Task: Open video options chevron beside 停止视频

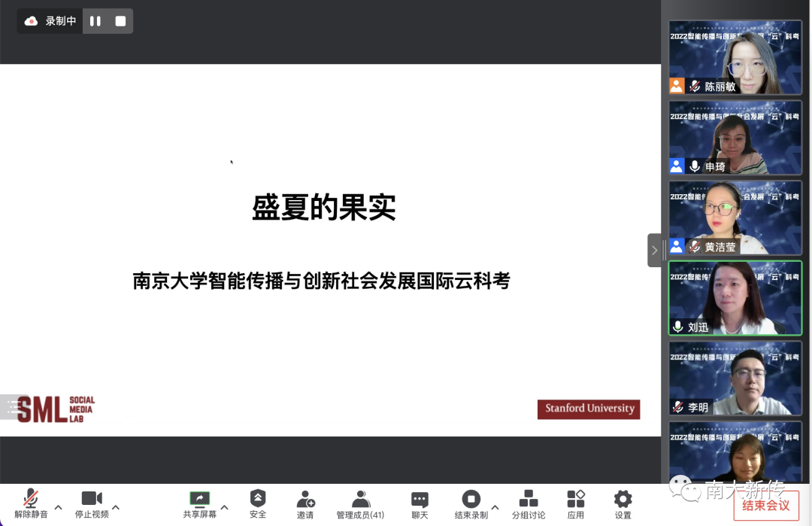Action: [117, 506]
